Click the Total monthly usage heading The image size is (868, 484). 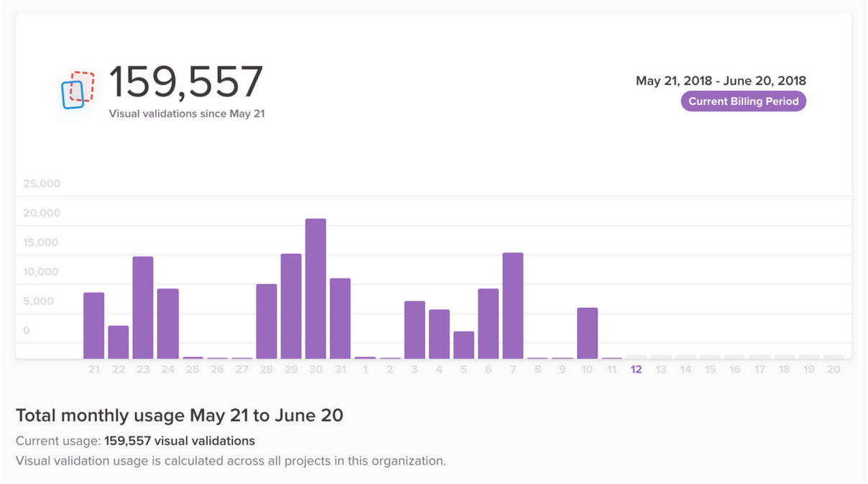pyautogui.click(x=179, y=415)
